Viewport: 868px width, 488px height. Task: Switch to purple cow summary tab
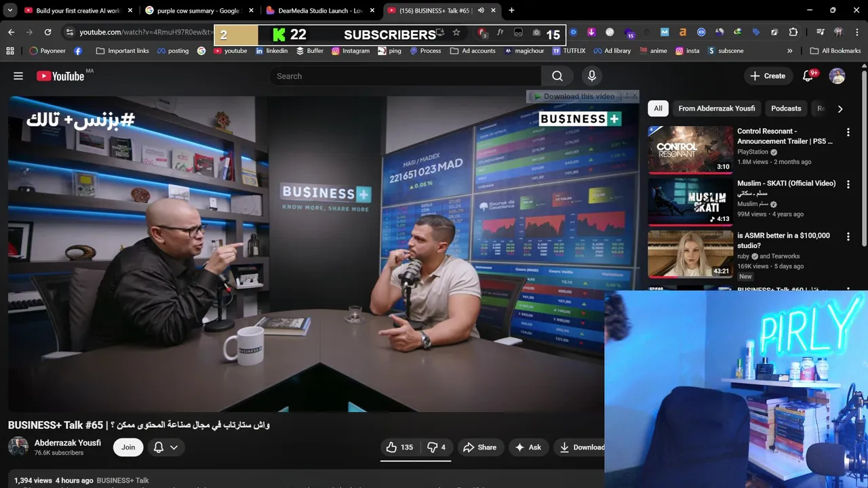pos(199,10)
